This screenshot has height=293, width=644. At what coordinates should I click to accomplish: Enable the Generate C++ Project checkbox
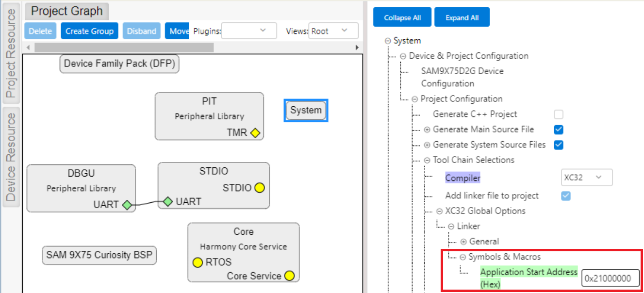(558, 114)
